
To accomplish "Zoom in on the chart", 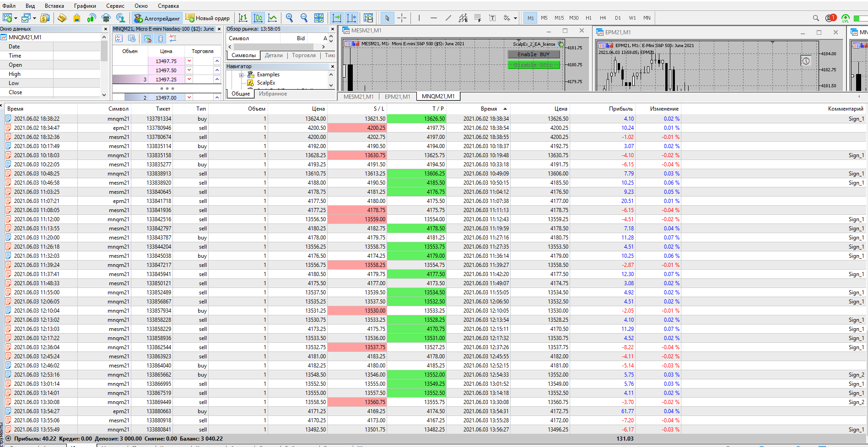I will [289, 18].
